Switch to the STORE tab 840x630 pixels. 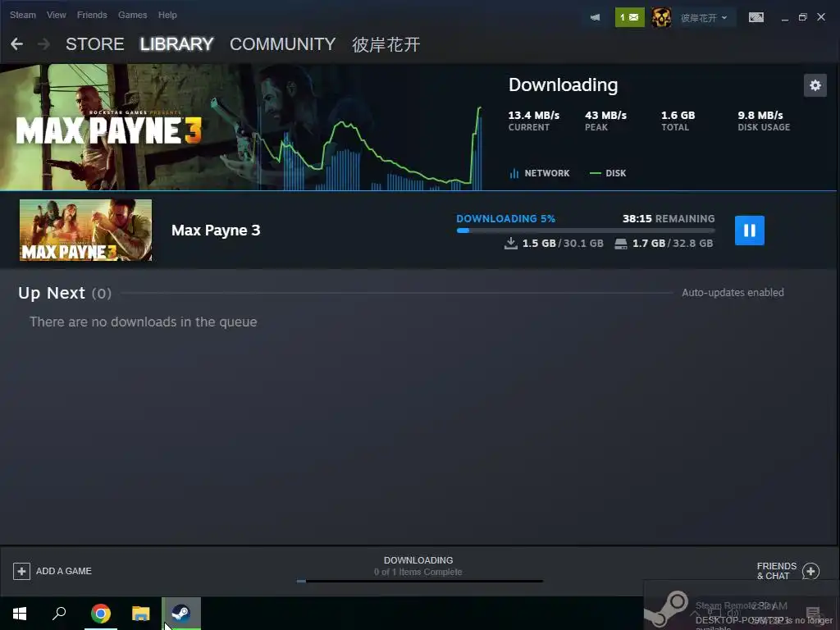click(95, 44)
